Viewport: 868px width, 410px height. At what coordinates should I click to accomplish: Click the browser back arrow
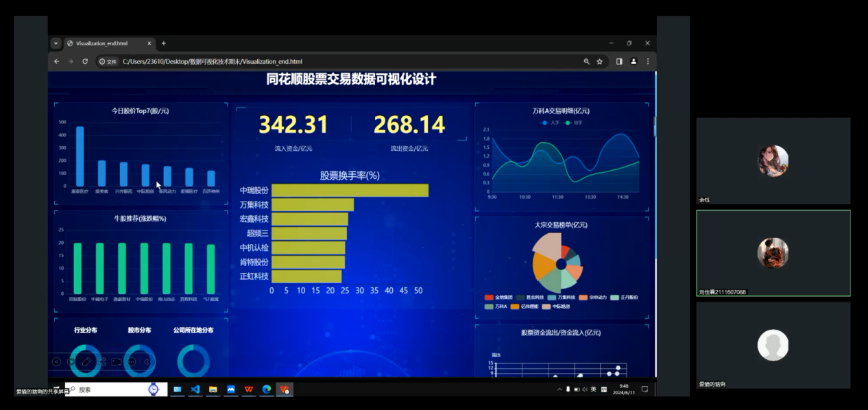coord(57,61)
